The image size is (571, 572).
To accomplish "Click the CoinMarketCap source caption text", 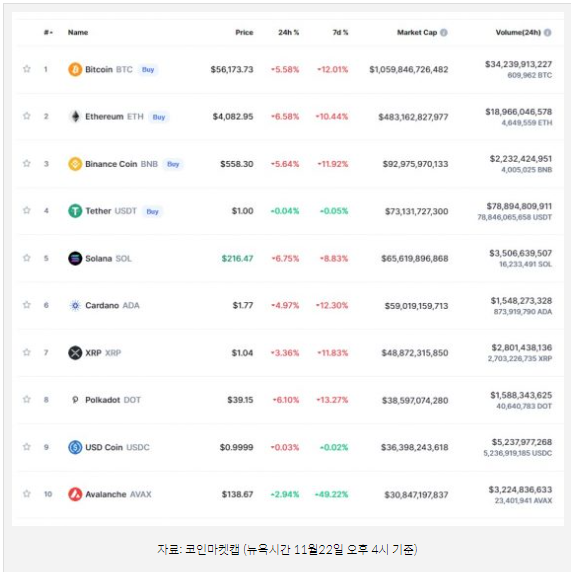I will 287,549.
